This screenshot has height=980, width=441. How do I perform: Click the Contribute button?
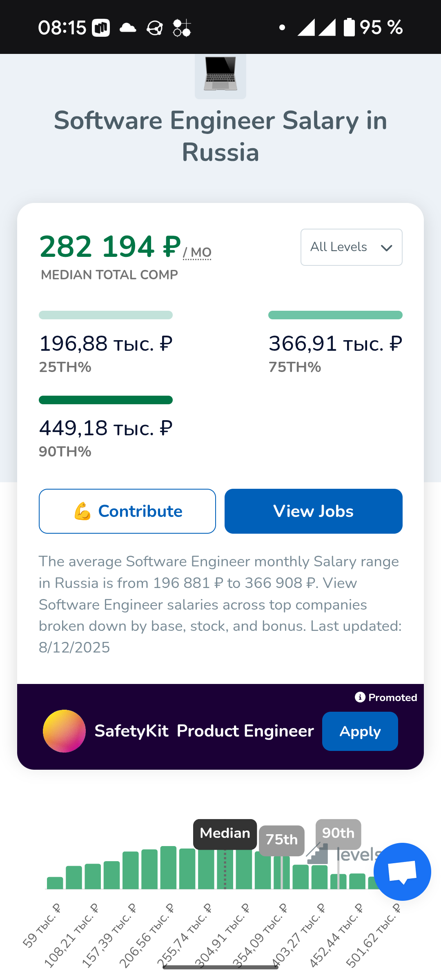127,511
